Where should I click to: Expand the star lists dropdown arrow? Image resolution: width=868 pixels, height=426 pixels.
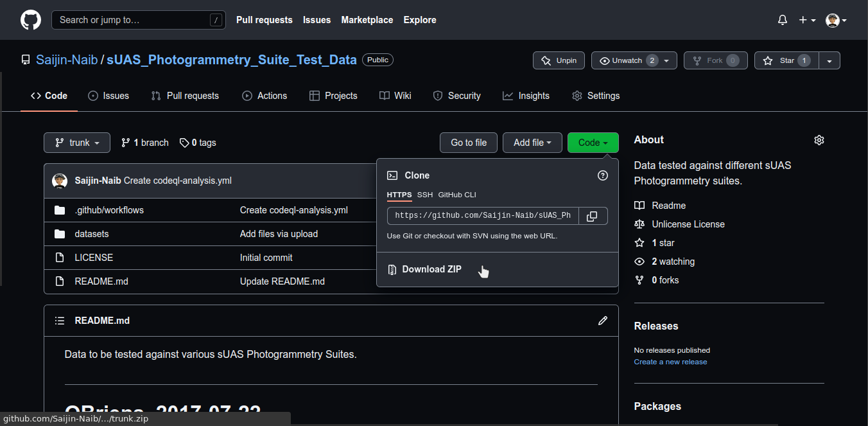pyautogui.click(x=829, y=60)
